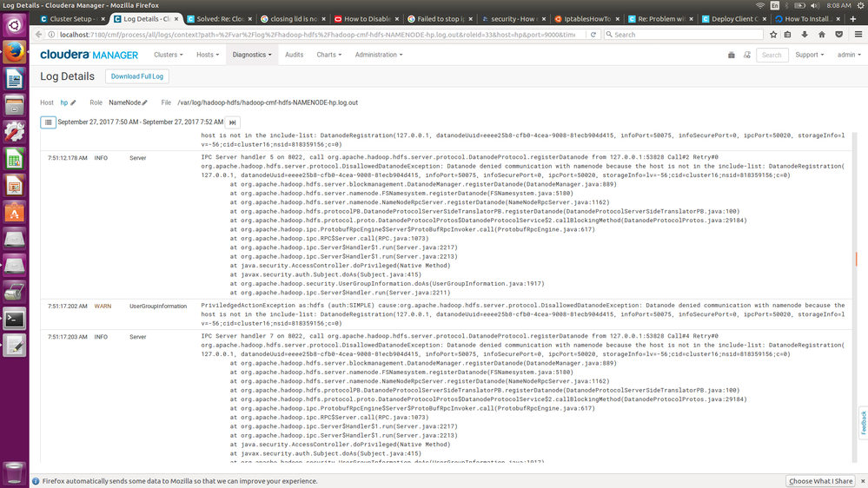Edit the NameNode role pencil icon

144,103
